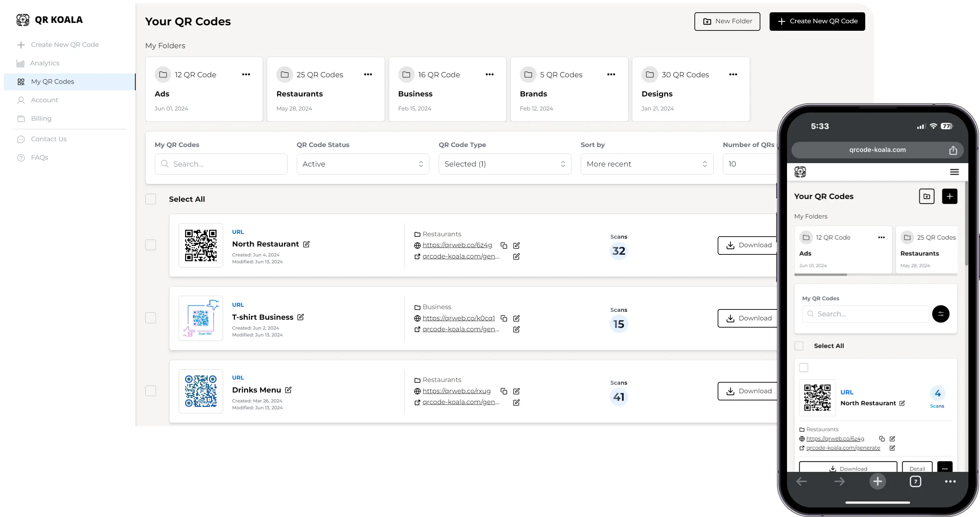The width and height of the screenshot is (980, 517).
Task: Open mobile hamburger menu
Action: pyautogui.click(x=954, y=172)
